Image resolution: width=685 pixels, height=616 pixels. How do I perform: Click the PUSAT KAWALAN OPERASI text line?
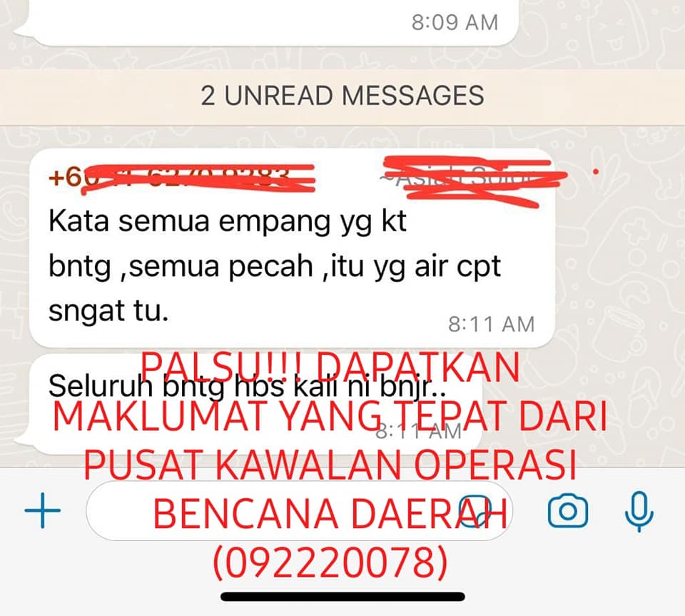330,464
